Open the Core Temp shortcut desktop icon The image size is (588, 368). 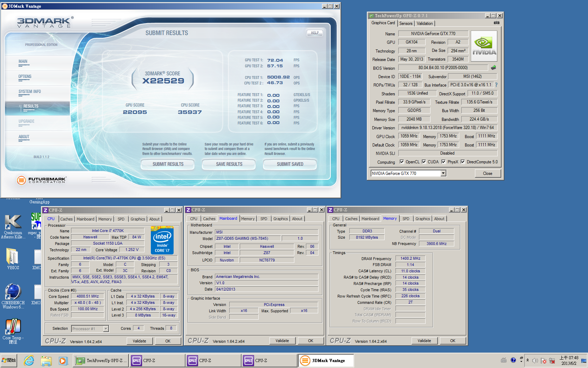point(13,331)
